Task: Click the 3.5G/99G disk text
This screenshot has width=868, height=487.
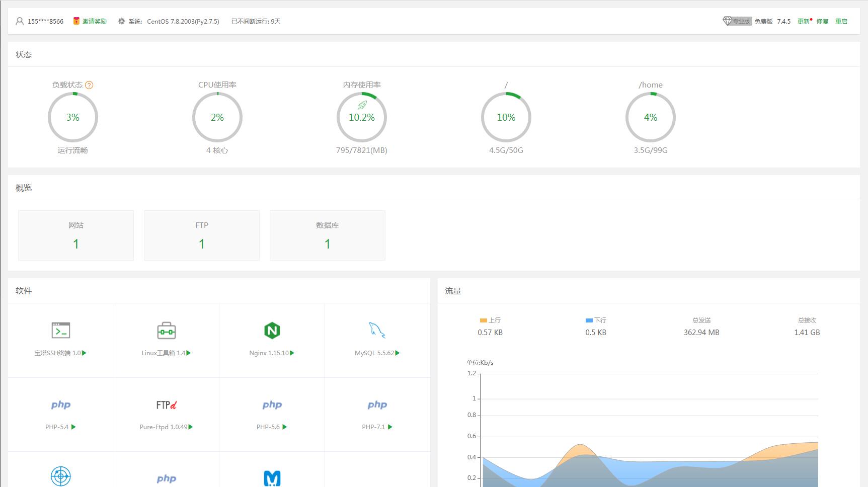Action: [651, 150]
